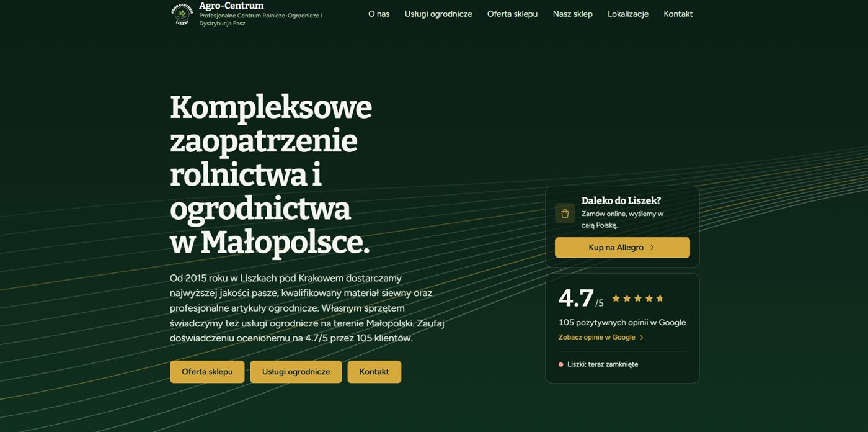Open Kontakt in the top navigation
This screenshot has width=868, height=432.
coord(678,14)
